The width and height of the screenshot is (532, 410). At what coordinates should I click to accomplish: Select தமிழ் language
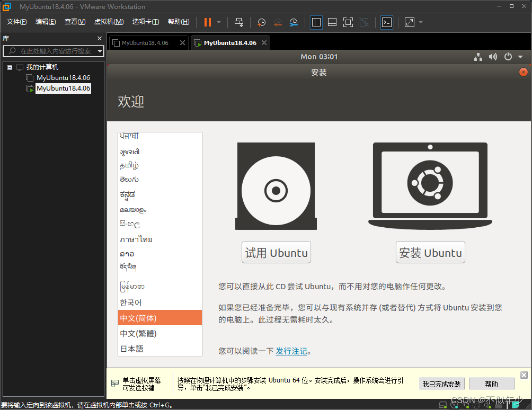pos(160,165)
